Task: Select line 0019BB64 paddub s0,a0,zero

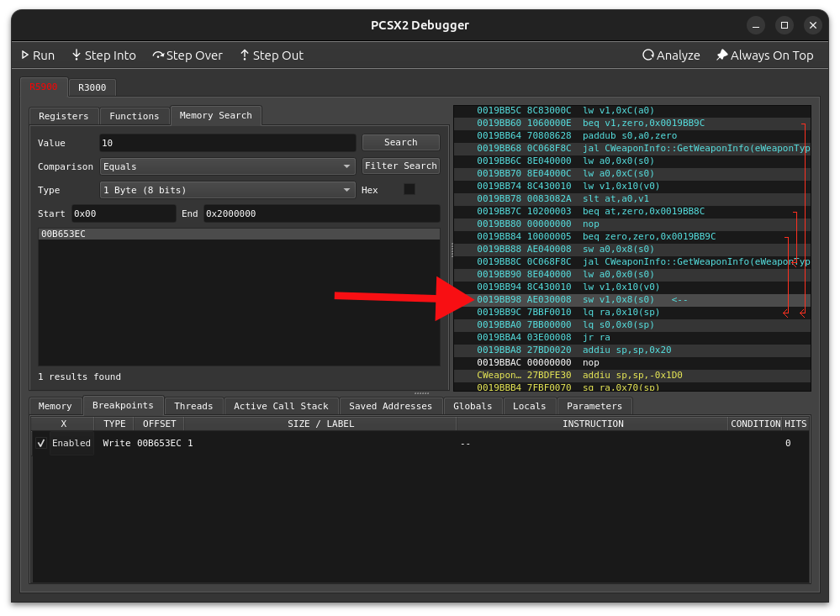Action: coord(631,135)
